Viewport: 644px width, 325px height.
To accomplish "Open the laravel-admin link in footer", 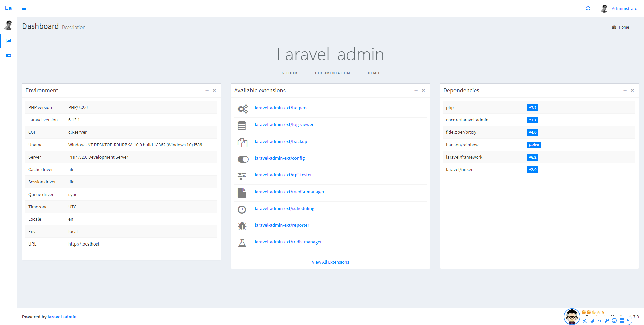I will 62,317.
